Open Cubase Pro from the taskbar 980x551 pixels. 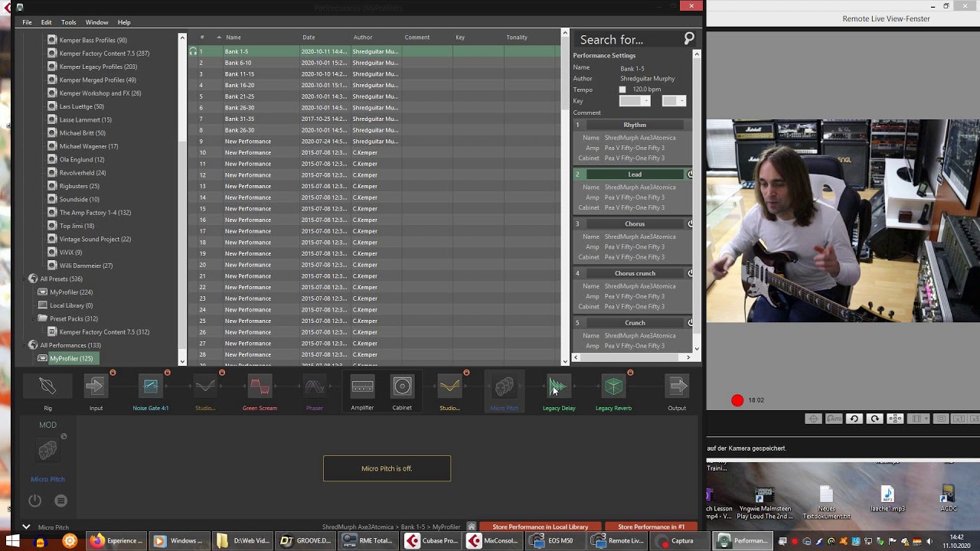point(433,540)
